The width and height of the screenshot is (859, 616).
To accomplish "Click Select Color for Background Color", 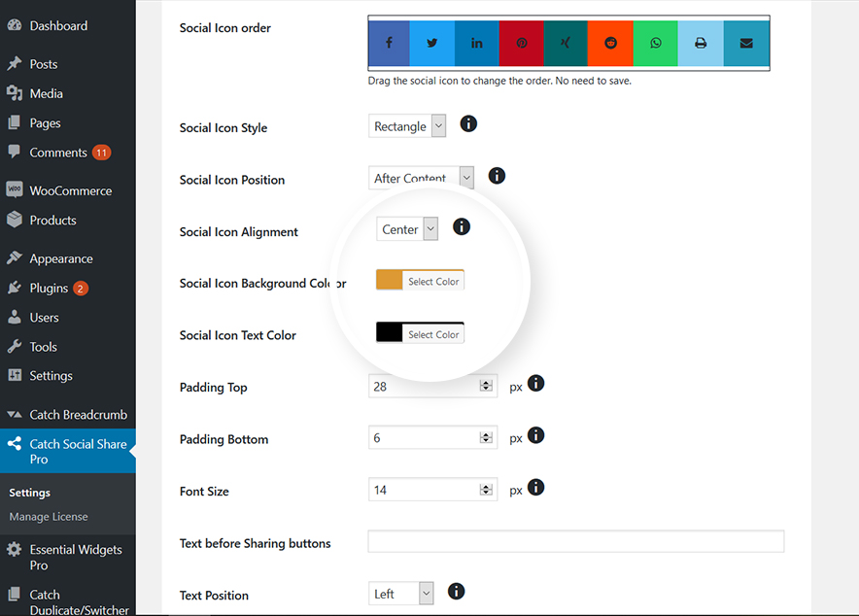I will [x=433, y=282].
